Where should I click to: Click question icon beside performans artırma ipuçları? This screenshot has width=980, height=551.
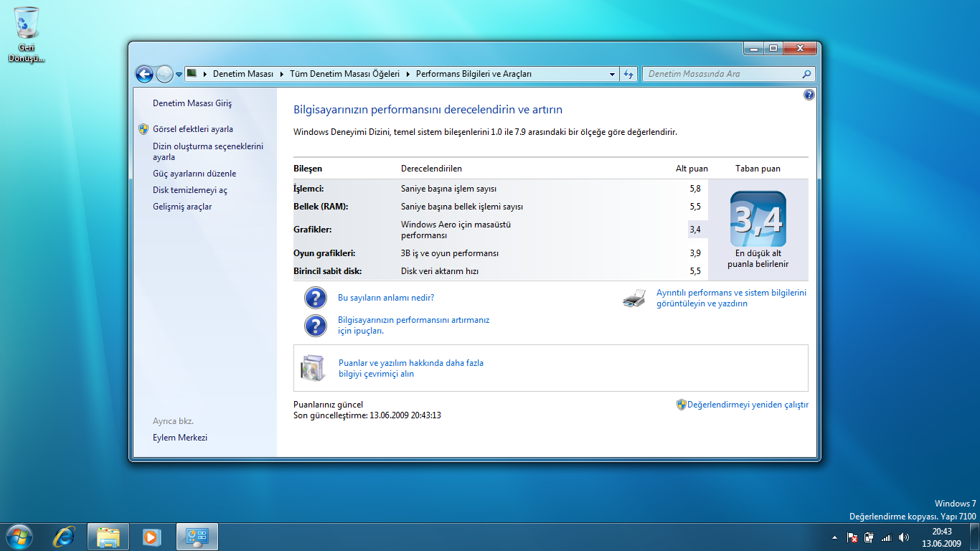click(x=316, y=326)
